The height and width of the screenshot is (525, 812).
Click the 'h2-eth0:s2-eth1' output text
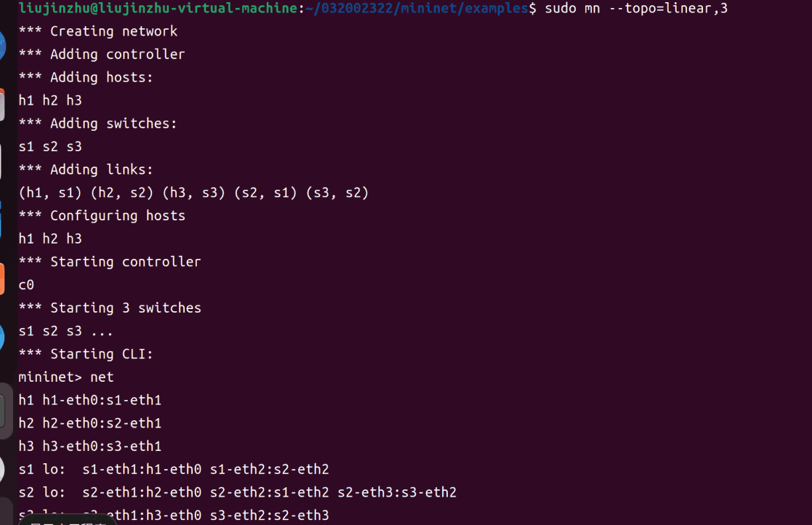click(102, 423)
